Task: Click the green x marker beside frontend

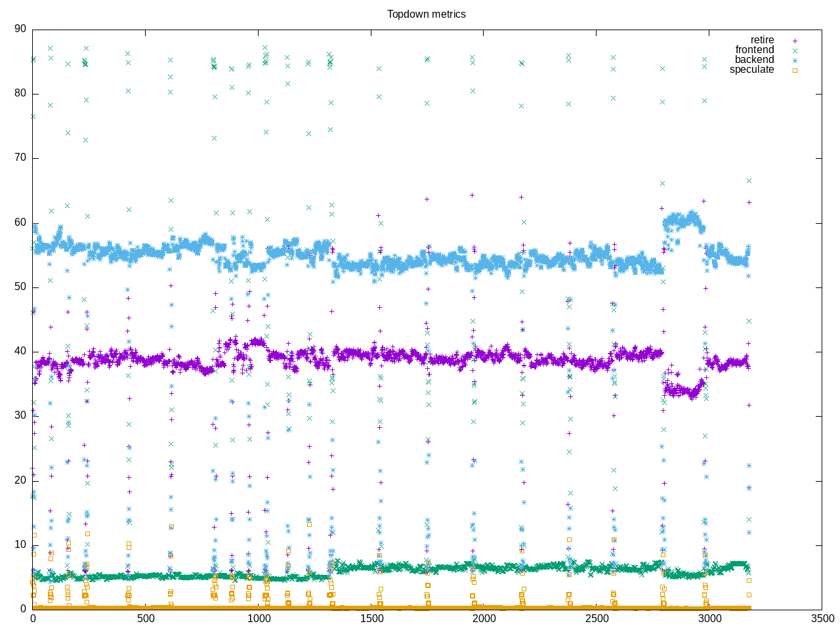Action: point(795,51)
